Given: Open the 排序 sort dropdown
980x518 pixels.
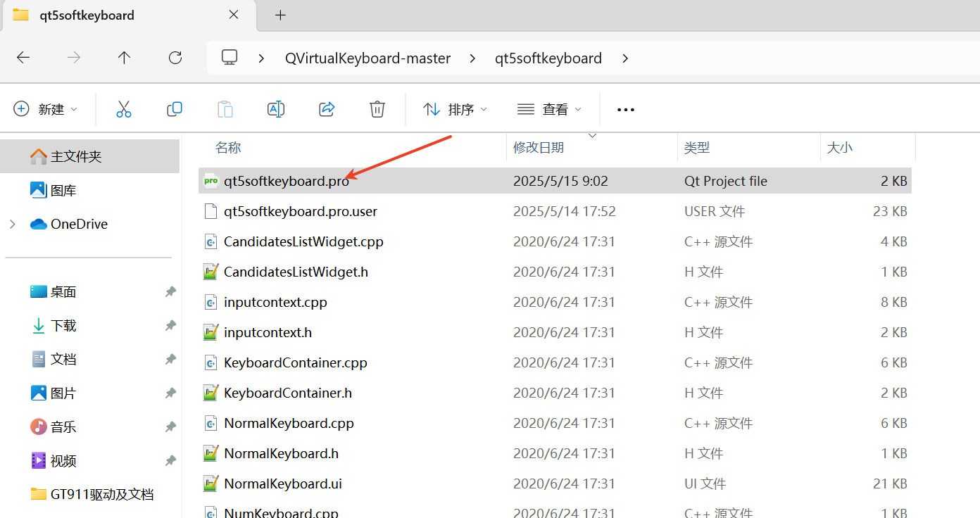Looking at the screenshot, I should [x=455, y=109].
